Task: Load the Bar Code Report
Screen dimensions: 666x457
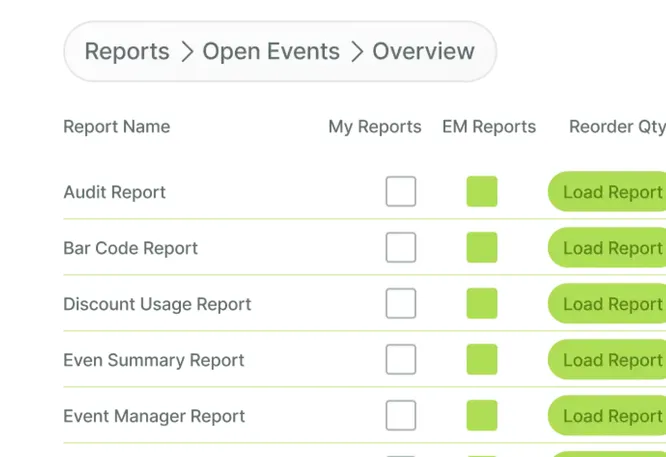Action: [607, 248]
